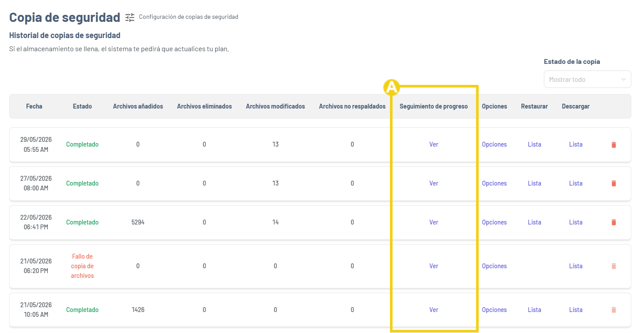
Task: Open Configuración de copias de seguridad link
Action: point(188,17)
